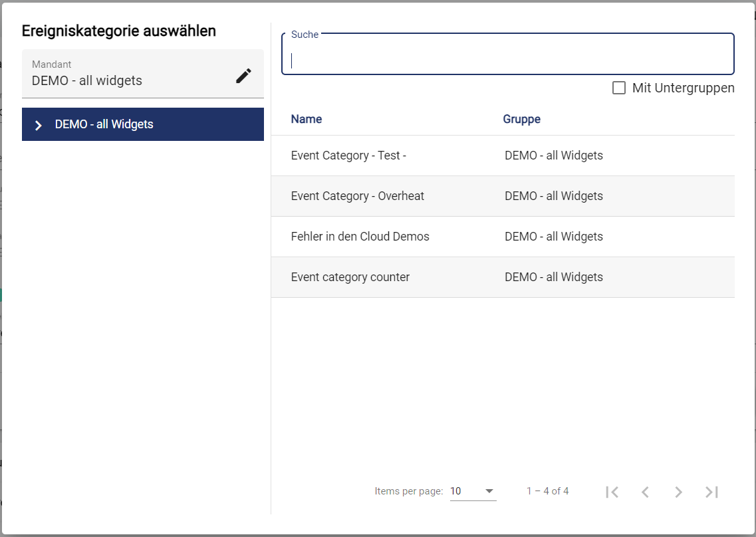Select the Event Category - Test - row
This screenshot has width=756, height=537.
pyautogui.click(x=348, y=156)
